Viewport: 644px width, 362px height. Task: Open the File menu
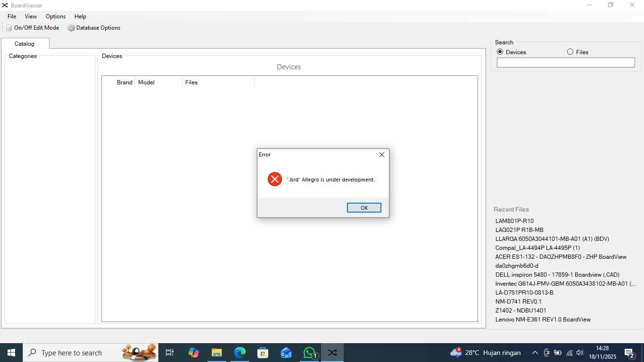tap(12, 16)
